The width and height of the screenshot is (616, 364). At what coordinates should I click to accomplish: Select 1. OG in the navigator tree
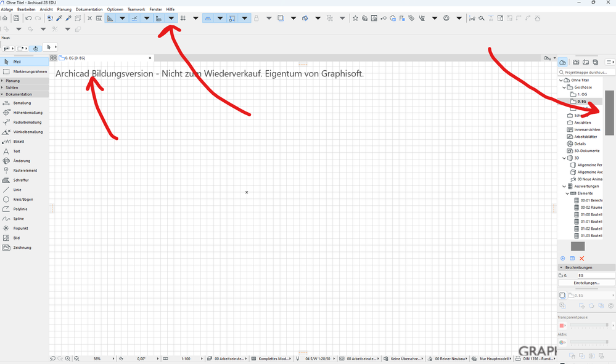(x=582, y=94)
